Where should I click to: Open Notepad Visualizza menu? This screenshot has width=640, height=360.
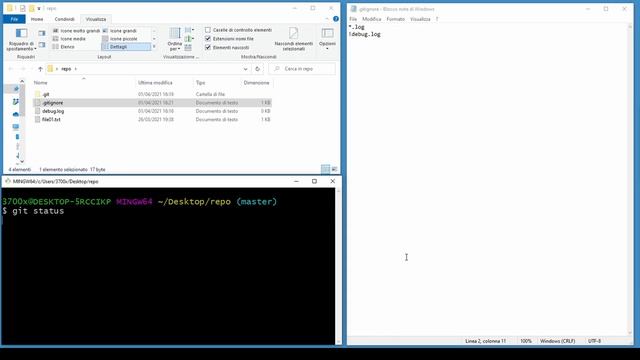[x=420, y=19]
